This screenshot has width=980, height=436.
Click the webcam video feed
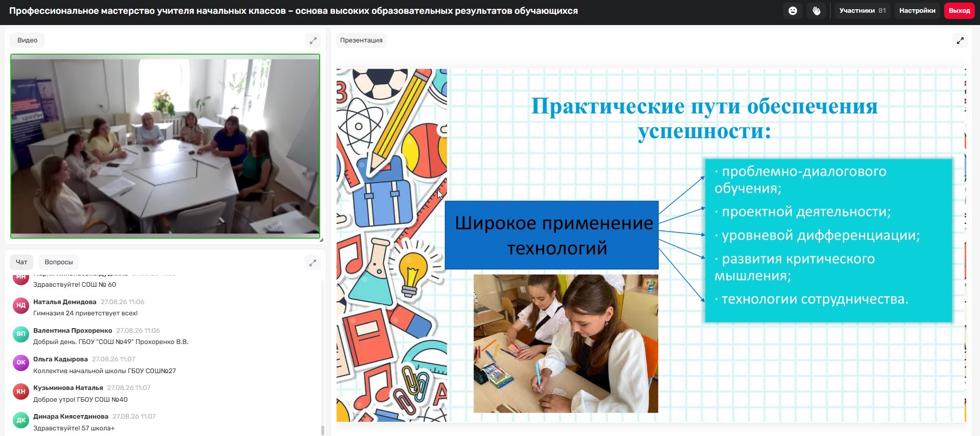[165, 146]
